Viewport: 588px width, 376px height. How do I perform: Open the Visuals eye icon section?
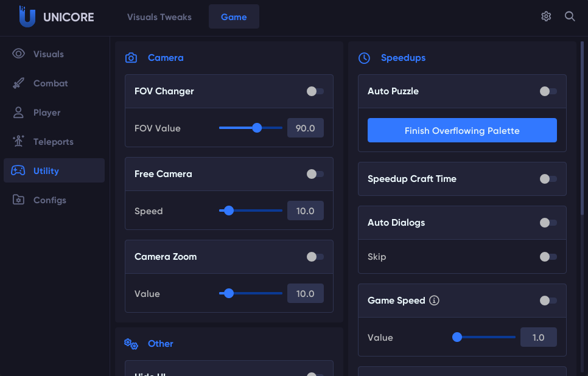[19, 54]
